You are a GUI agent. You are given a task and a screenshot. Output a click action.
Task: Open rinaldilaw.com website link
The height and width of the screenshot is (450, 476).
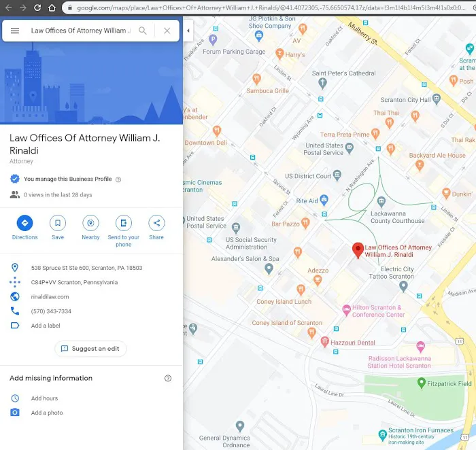pyautogui.click(x=50, y=297)
